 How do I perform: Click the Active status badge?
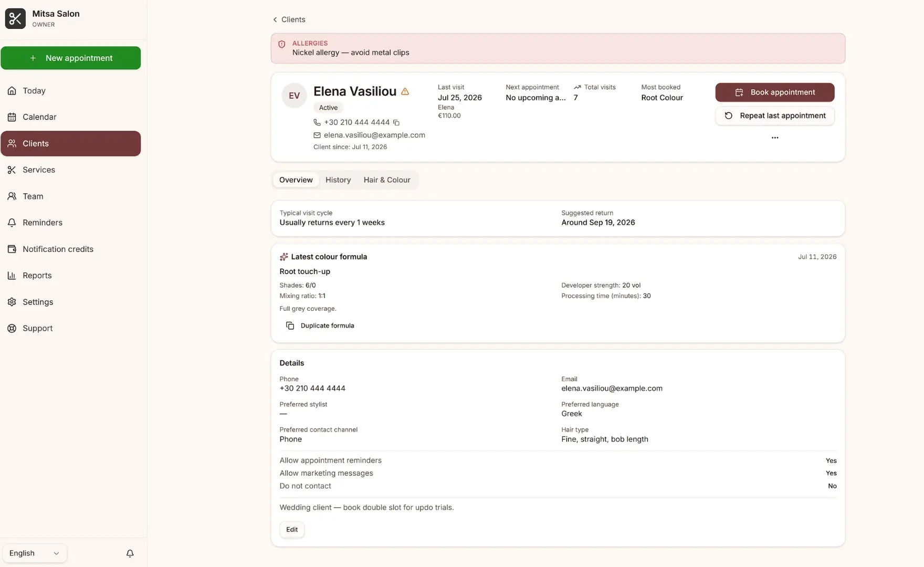328,108
